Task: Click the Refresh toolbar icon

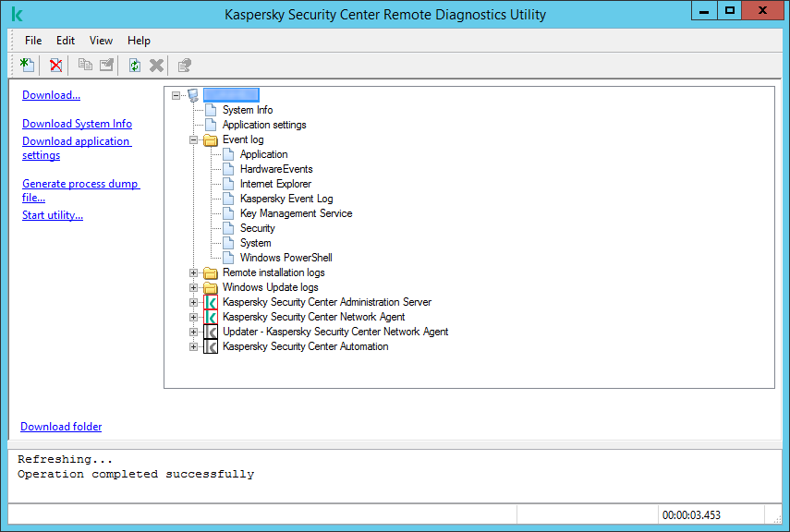Action: click(x=134, y=65)
